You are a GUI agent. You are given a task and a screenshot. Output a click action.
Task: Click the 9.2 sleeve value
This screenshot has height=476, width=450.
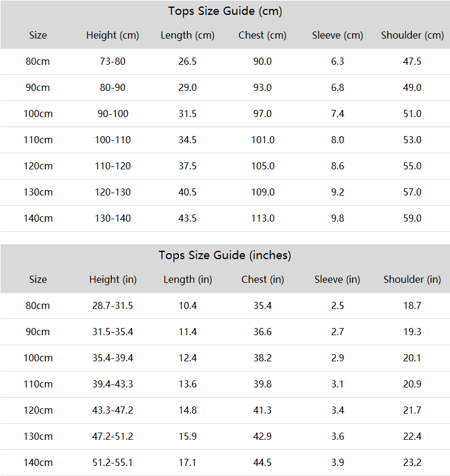point(337,192)
